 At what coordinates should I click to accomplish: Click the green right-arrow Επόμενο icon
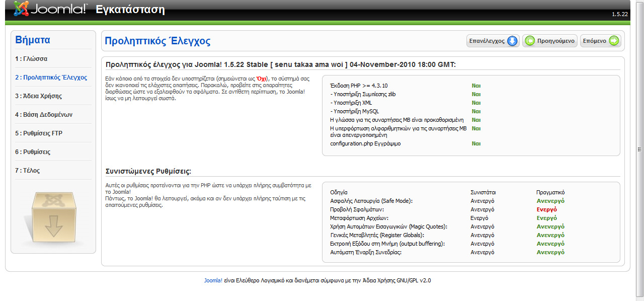pyautogui.click(x=614, y=41)
